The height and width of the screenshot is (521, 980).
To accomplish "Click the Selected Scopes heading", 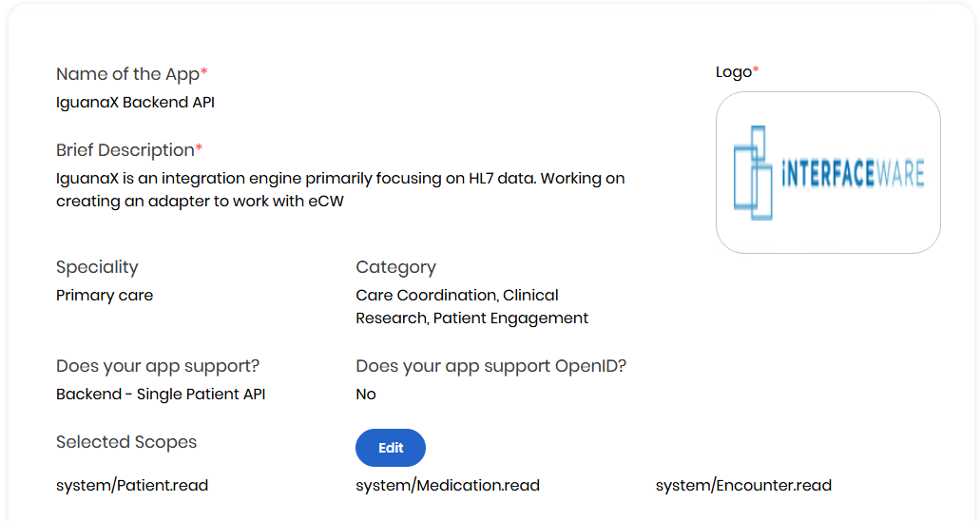I will (126, 442).
